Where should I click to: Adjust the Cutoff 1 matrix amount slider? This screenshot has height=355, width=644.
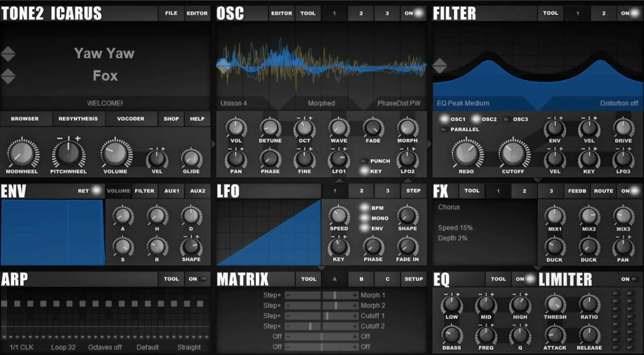[x=322, y=316]
